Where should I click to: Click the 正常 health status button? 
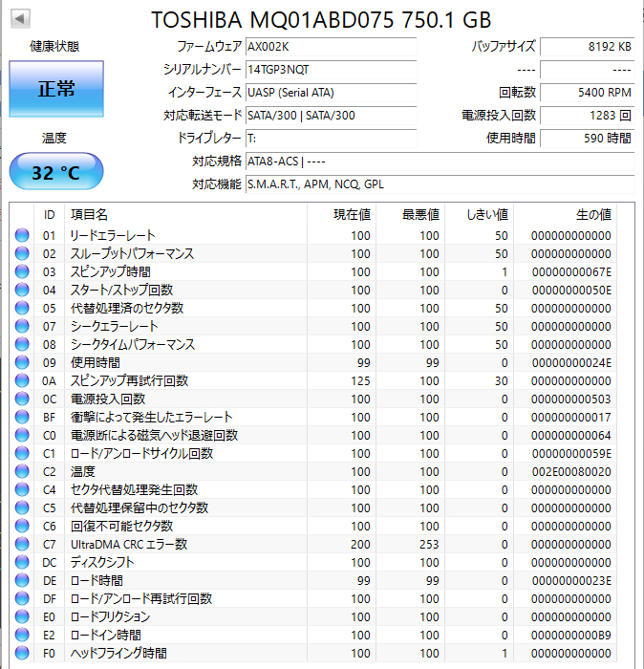56,89
